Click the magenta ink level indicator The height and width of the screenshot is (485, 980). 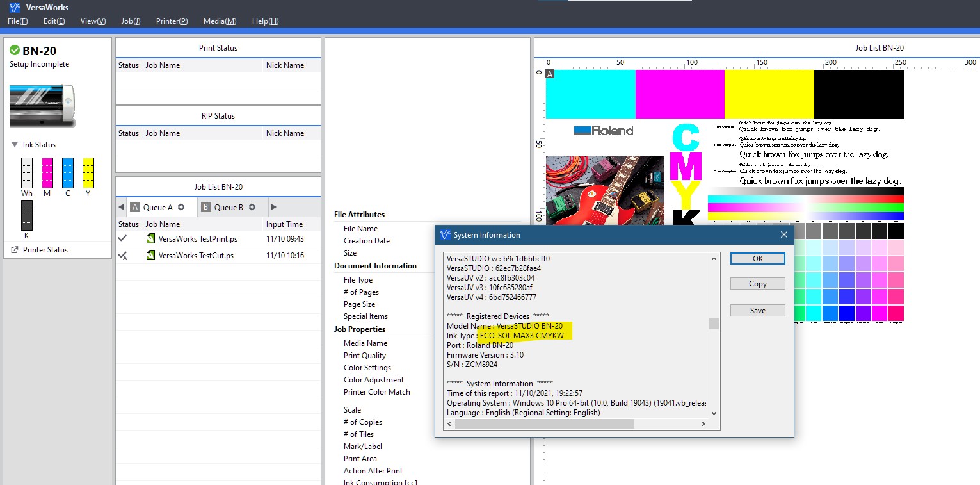(47, 173)
